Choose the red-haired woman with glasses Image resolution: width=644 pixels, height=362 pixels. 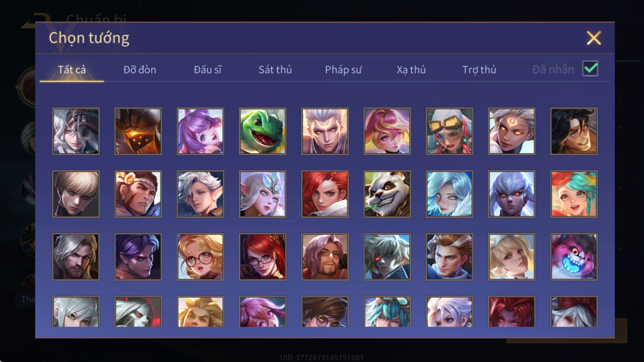pos(262,257)
